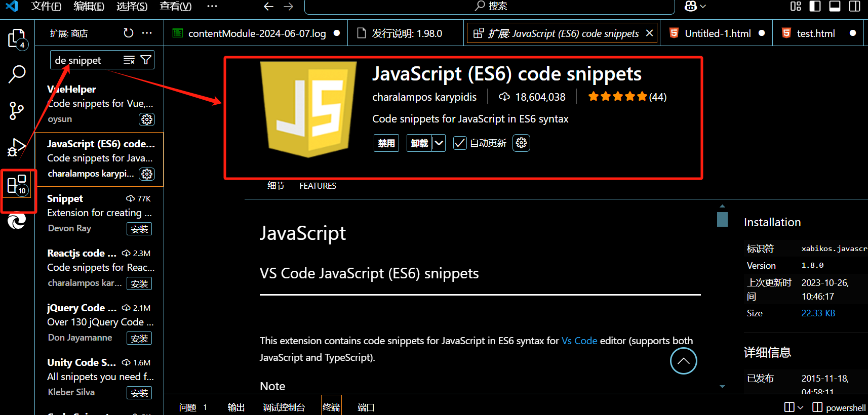Close the JavaScript (ES6) code snippets tab

tap(649, 33)
